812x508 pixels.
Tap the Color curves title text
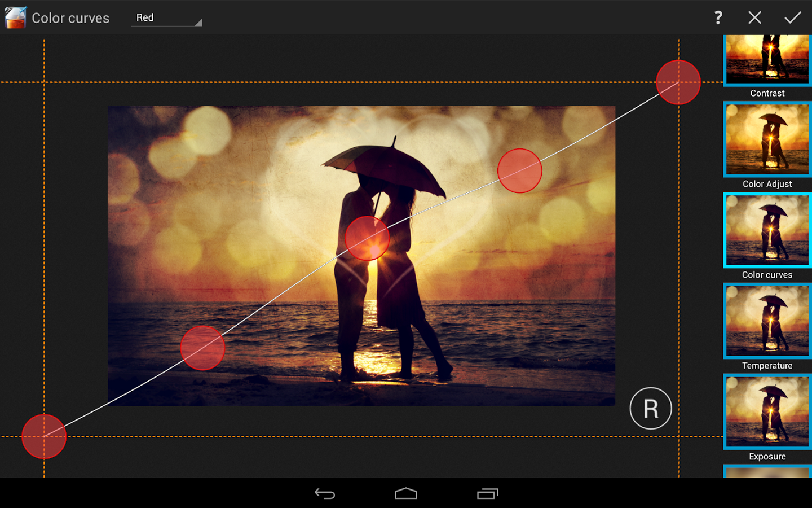(x=70, y=18)
